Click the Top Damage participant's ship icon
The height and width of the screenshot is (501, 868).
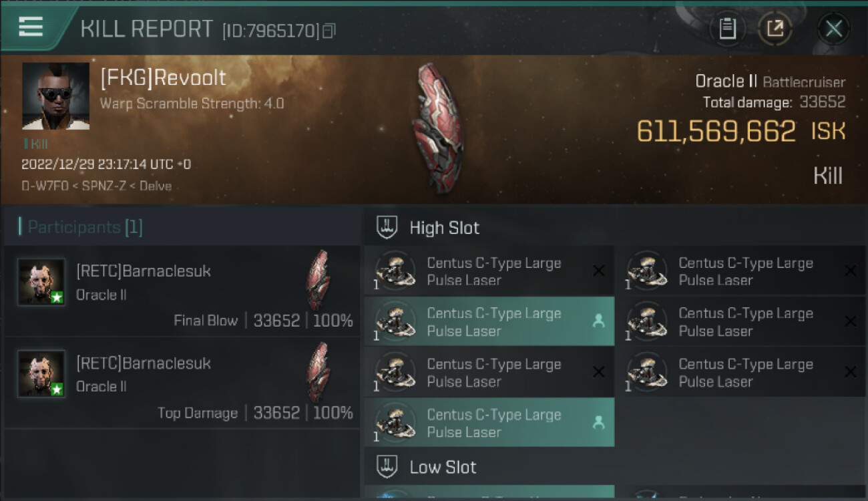(x=318, y=373)
